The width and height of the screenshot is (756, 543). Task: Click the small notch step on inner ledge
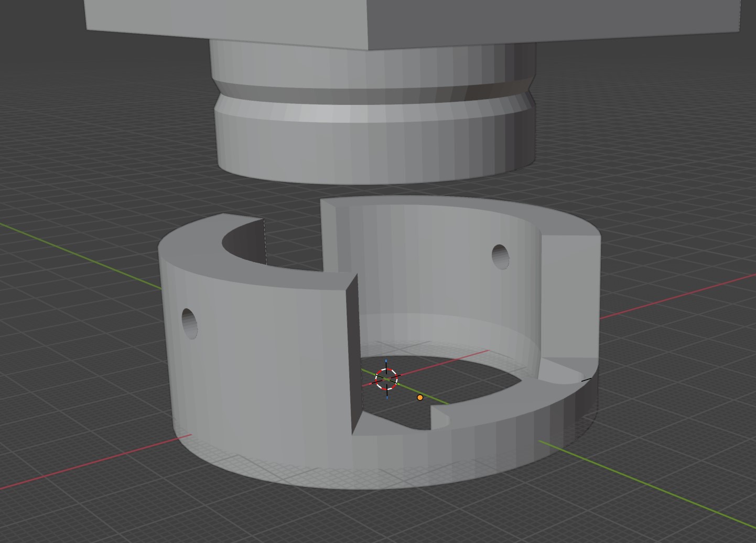(x=439, y=417)
